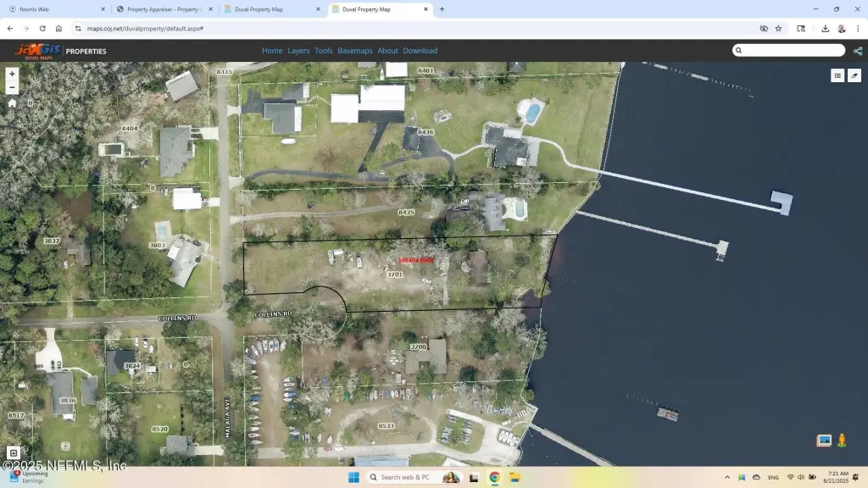This screenshot has height=488, width=868.
Task: Open the Download link
Action: tap(420, 51)
